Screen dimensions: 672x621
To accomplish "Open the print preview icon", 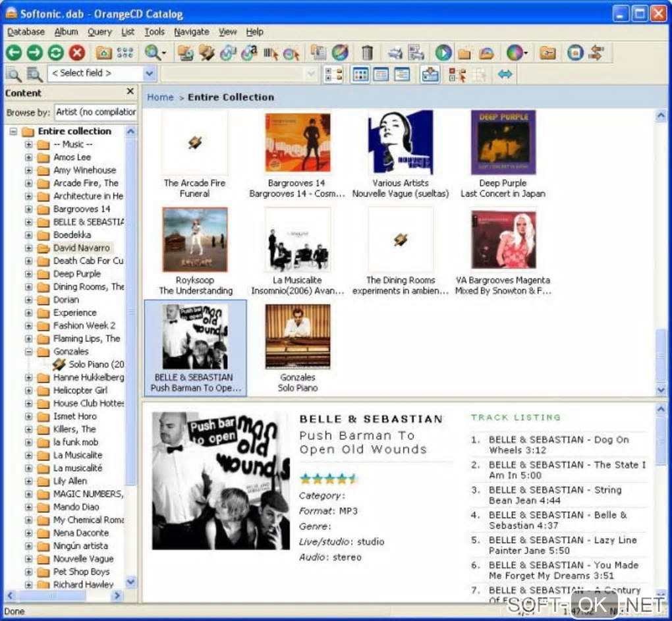I will (416, 53).
